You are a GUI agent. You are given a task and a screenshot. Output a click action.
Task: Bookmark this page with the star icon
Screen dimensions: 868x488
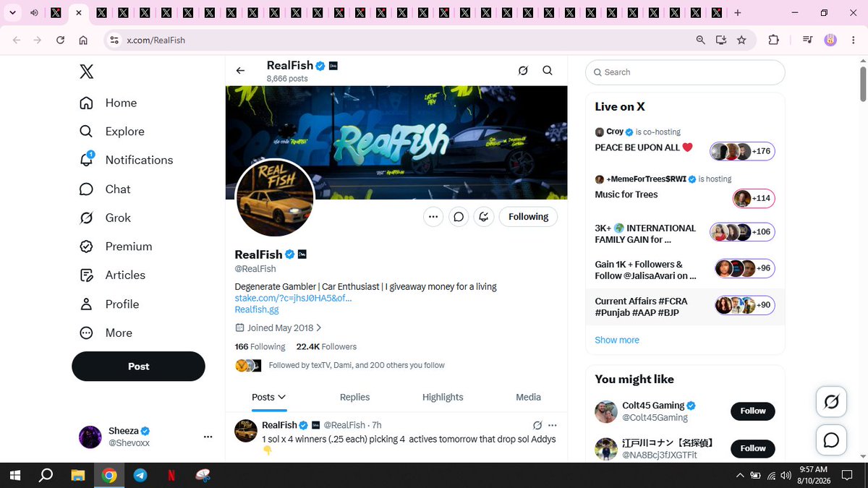pos(741,40)
